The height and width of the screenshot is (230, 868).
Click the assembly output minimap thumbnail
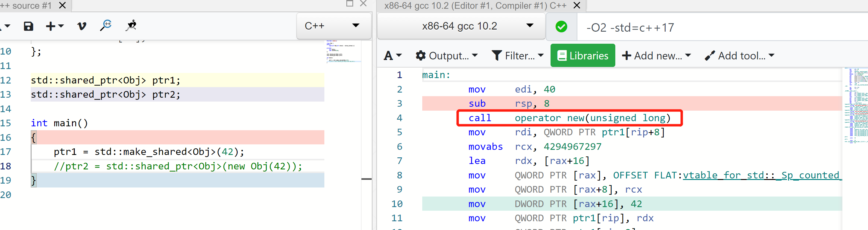(856, 106)
